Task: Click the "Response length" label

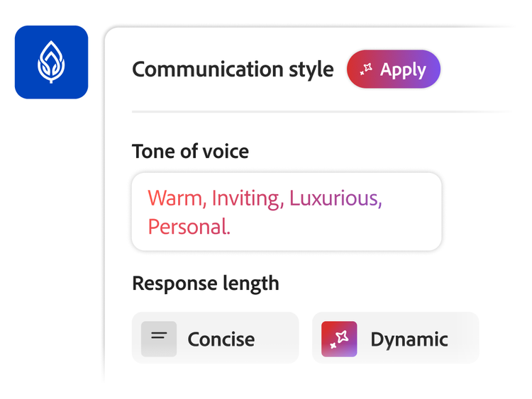Action: pos(205,283)
